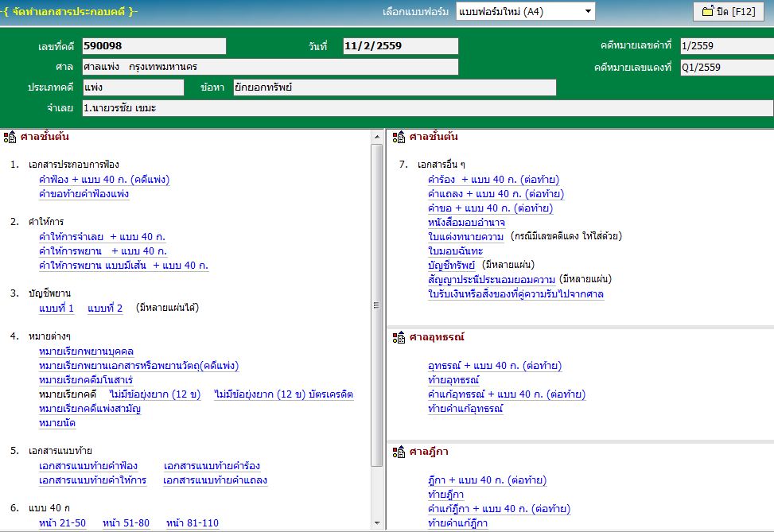Open the แบบฟอร์มใหม่ (A4) form dropdown
The height and width of the screenshot is (532, 774).
tap(525, 11)
